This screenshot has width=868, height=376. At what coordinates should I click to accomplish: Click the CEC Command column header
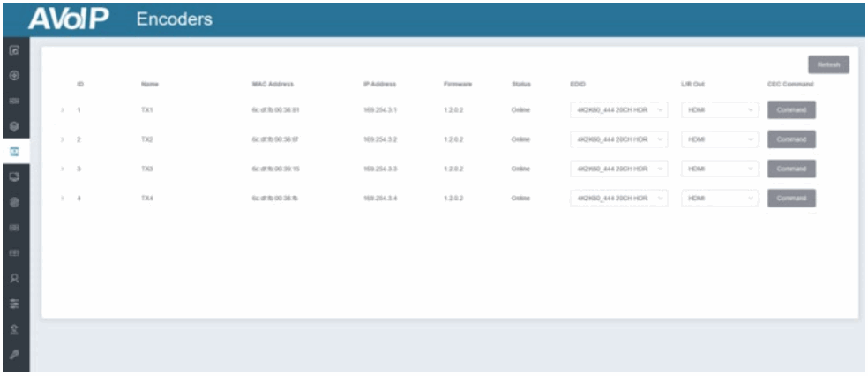(x=790, y=84)
